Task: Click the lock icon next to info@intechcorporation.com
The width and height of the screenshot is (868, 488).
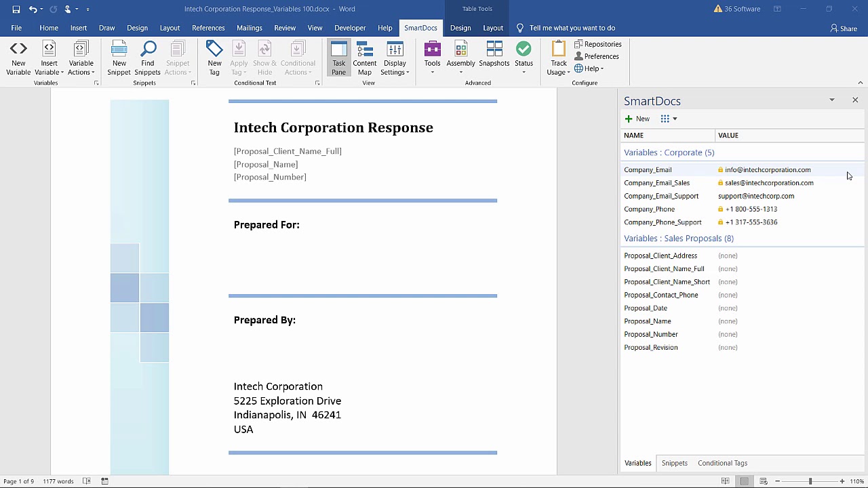Action: click(x=720, y=169)
